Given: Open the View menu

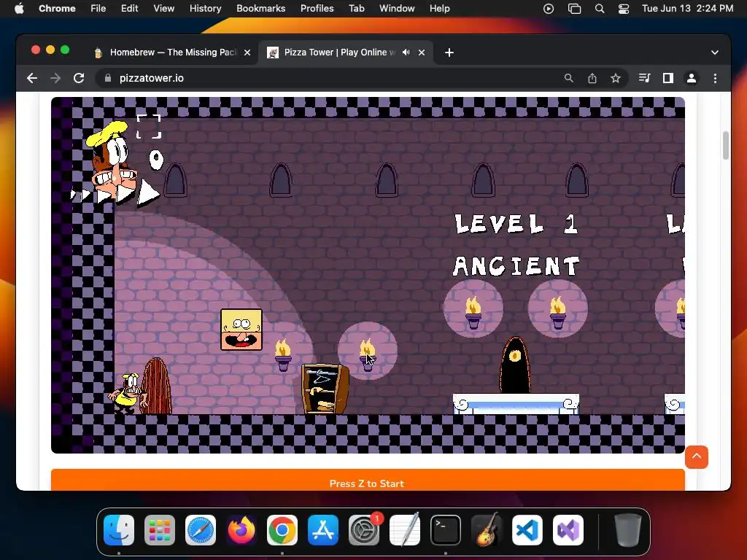Looking at the screenshot, I should tap(164, 8).
